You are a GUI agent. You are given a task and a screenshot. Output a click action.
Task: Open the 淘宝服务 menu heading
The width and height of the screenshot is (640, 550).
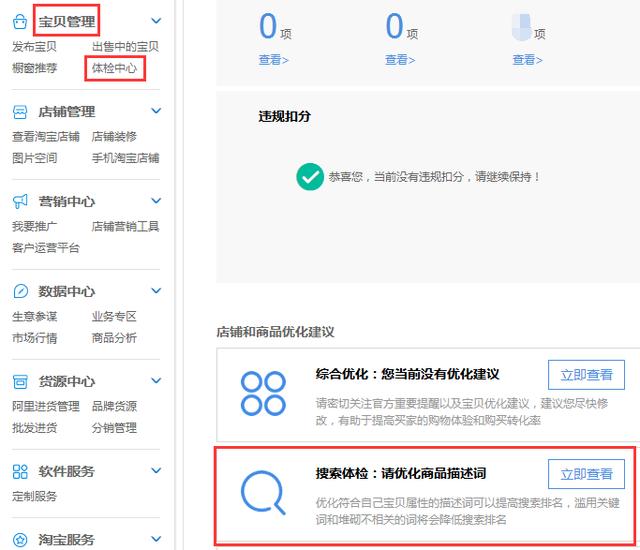click(x=67, y=540)
